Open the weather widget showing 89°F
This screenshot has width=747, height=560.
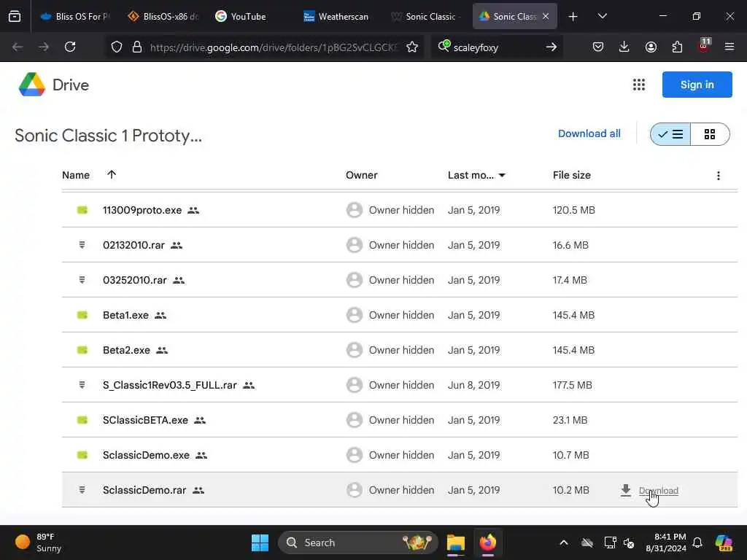pyautogui.click(x=39, y=542)
